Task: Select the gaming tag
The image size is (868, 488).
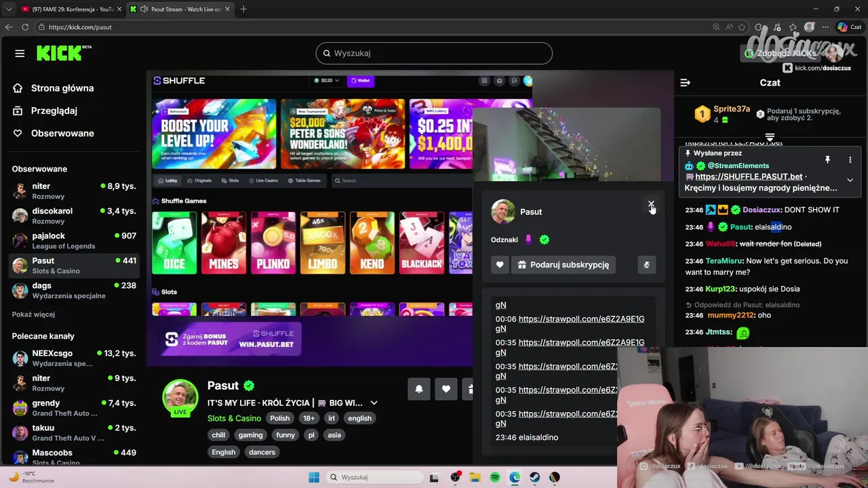Action: 250,435
